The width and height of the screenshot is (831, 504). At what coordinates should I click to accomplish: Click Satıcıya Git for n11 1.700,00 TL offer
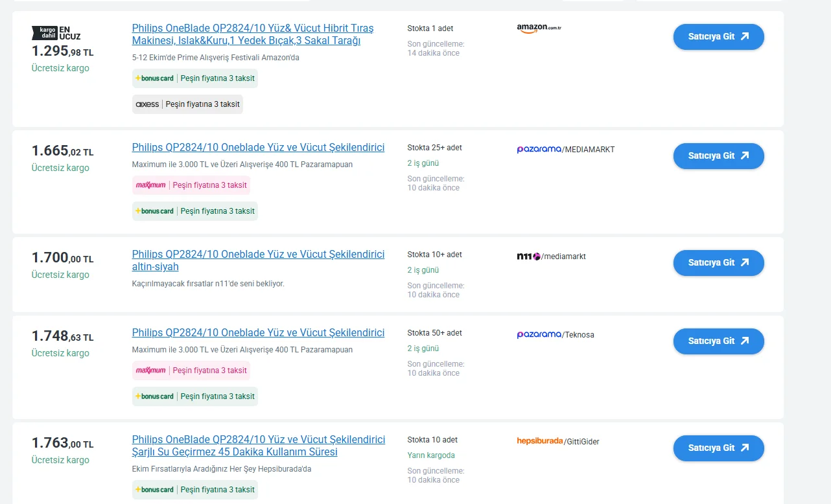[x=718, y=262]
